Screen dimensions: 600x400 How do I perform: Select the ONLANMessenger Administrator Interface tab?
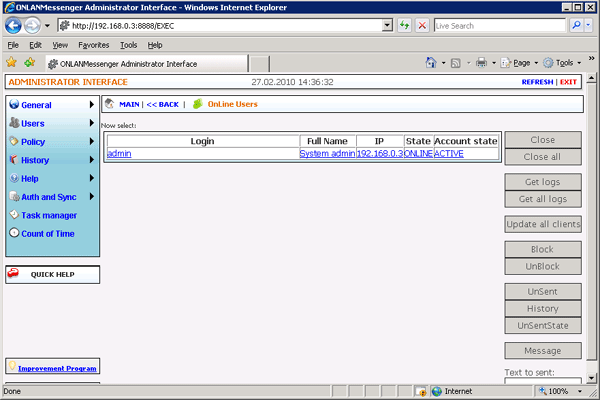pos(147,64)
